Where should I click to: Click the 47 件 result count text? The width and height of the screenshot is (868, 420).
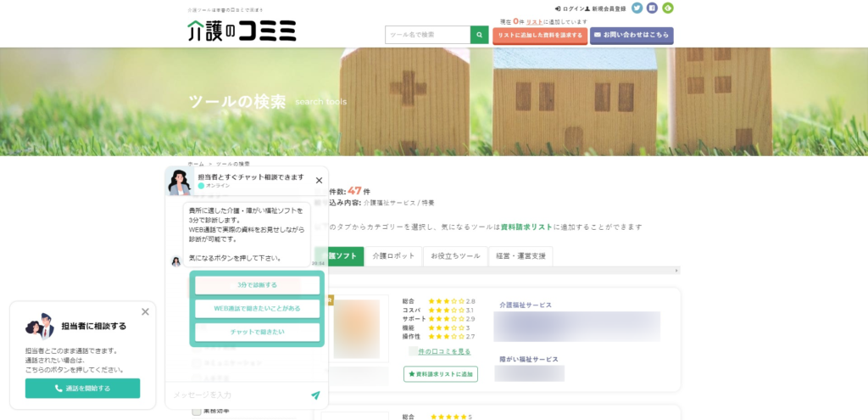point(359,191)
